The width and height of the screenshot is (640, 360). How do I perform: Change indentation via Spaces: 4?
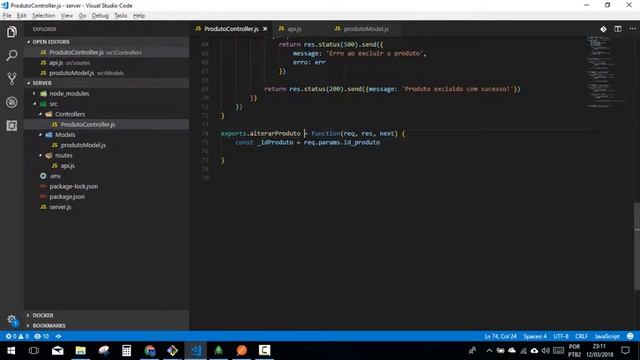[535, 336]
